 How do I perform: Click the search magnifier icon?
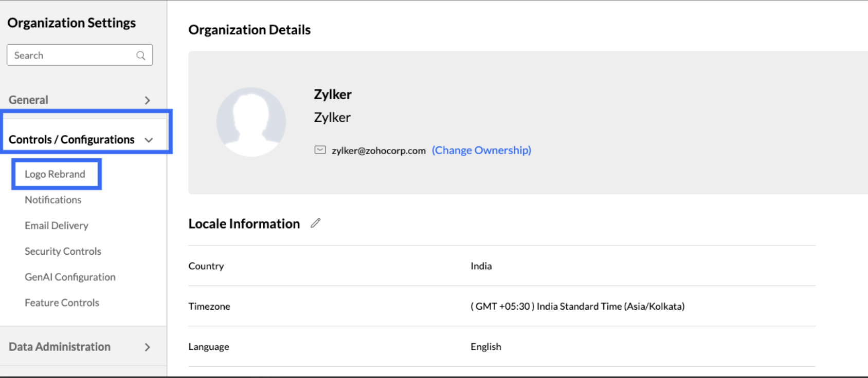[140, 55]
